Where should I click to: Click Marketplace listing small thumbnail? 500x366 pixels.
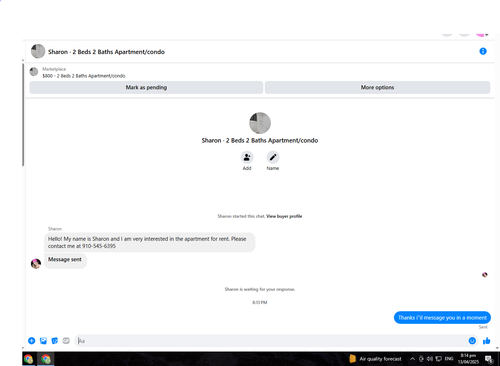34,72
